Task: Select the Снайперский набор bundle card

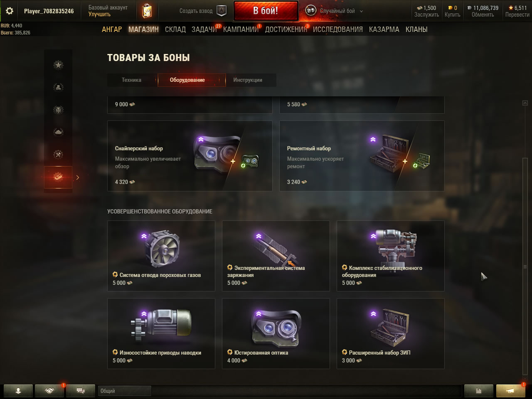Action: [190, 156]
